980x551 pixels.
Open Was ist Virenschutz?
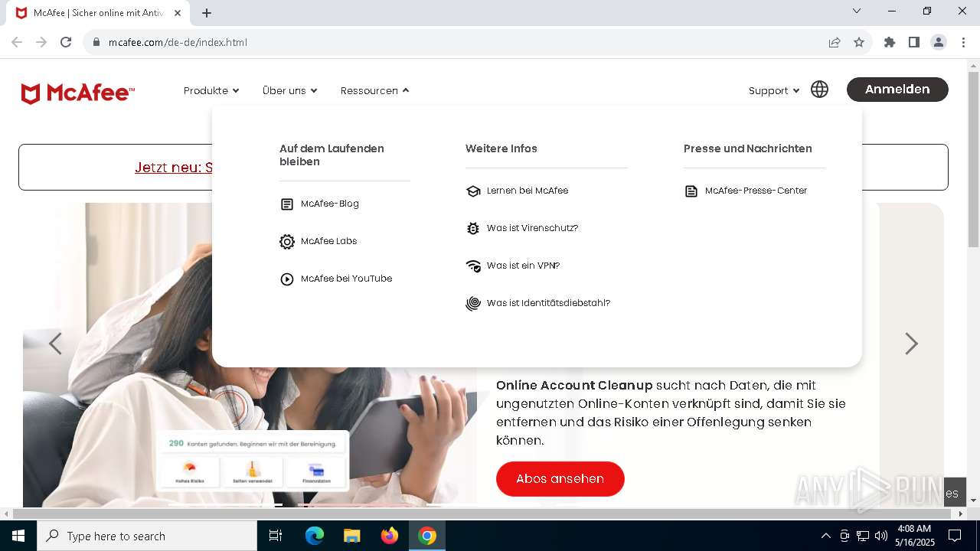click(533, 228)
